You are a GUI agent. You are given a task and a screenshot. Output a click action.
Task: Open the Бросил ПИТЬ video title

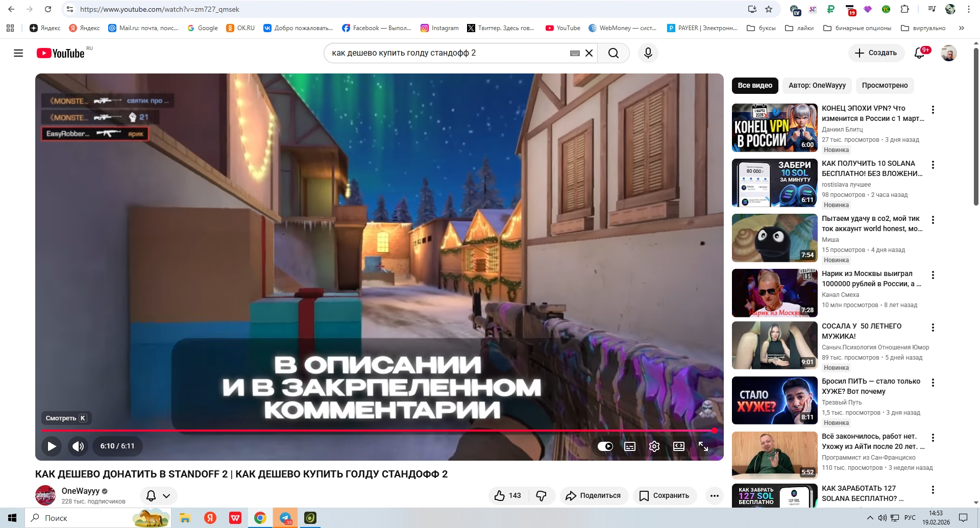[871, 386]
